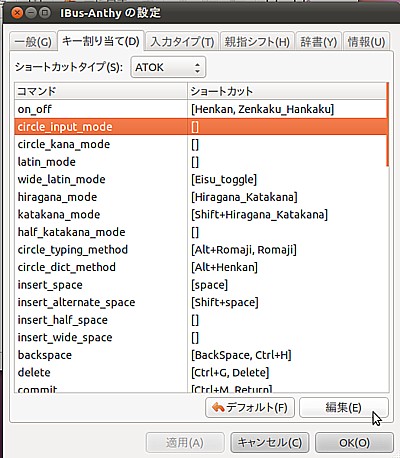Select the wide_latin_mode row

click(x=200, y=179)
